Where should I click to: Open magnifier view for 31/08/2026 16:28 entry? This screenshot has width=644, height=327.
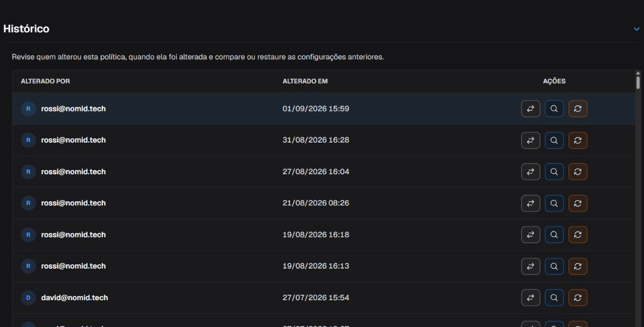554,140
